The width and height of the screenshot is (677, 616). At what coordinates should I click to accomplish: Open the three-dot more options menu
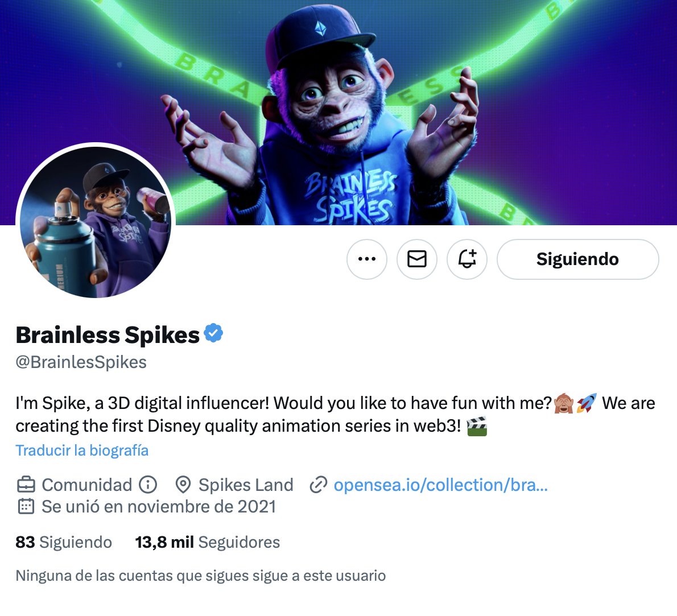tap(366, 259)
